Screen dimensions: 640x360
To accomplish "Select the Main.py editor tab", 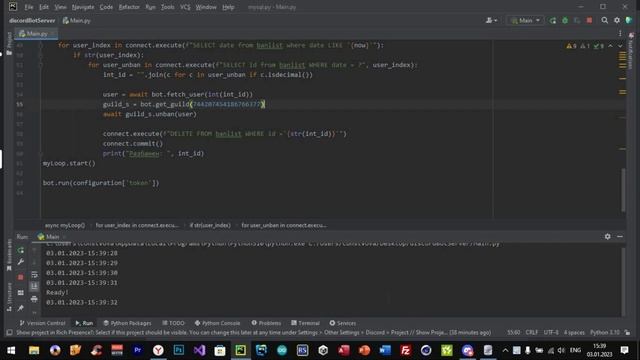I will [36, 33].
